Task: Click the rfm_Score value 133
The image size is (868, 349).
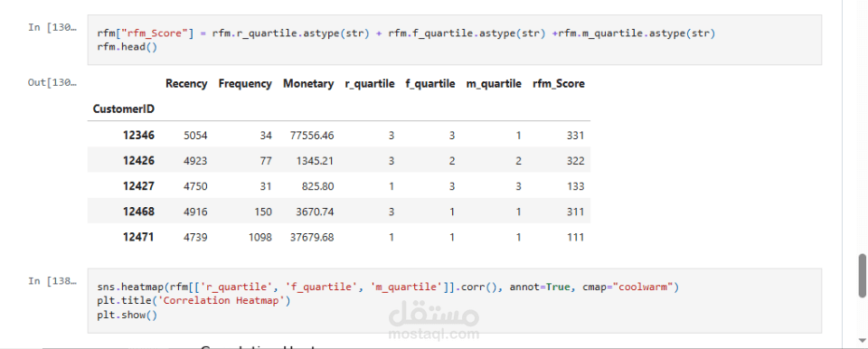Action: pos(575,186)
